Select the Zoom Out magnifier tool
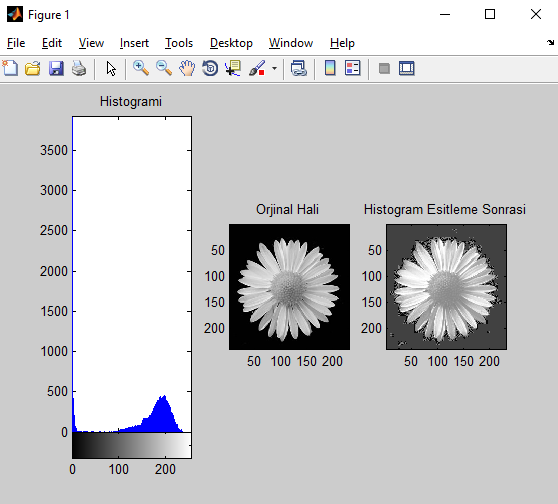Viewport: 558px width, 504px height. click(x=164, y=68)
